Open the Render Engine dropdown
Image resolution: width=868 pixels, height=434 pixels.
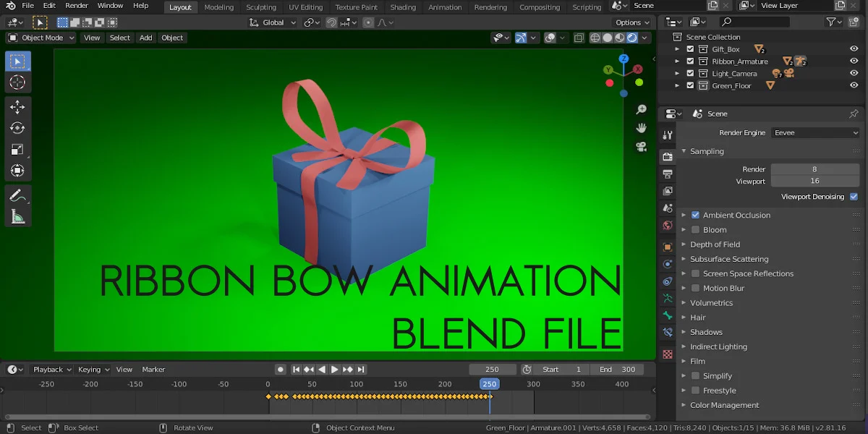point(815,133)
